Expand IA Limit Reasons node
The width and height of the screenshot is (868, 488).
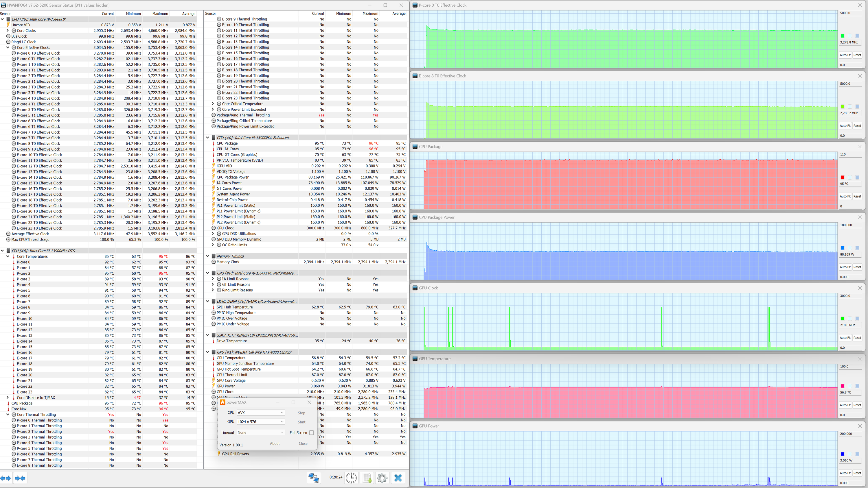tap(213, 278)
